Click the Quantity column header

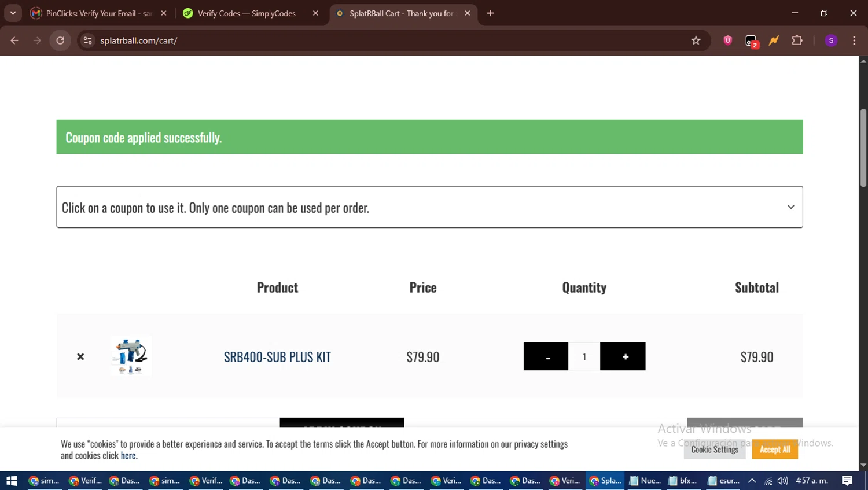pyautogui.click(x=584, y=288)
